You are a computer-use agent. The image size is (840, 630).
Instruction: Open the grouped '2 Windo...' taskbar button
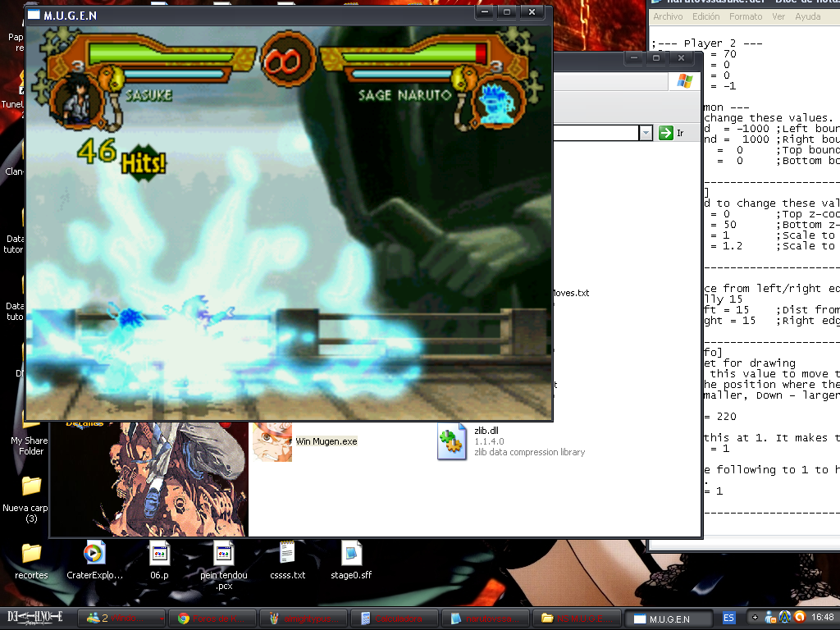[x=122, y=619]
